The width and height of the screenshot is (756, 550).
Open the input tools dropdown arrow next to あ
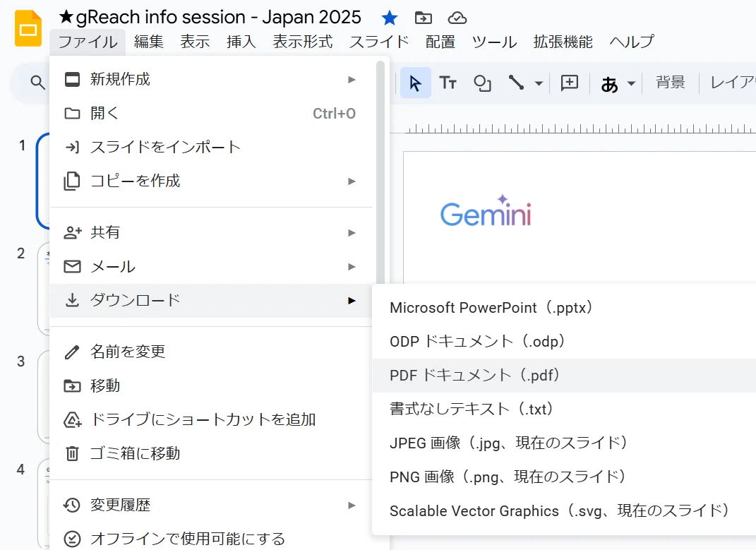click(x=631, y=83)
